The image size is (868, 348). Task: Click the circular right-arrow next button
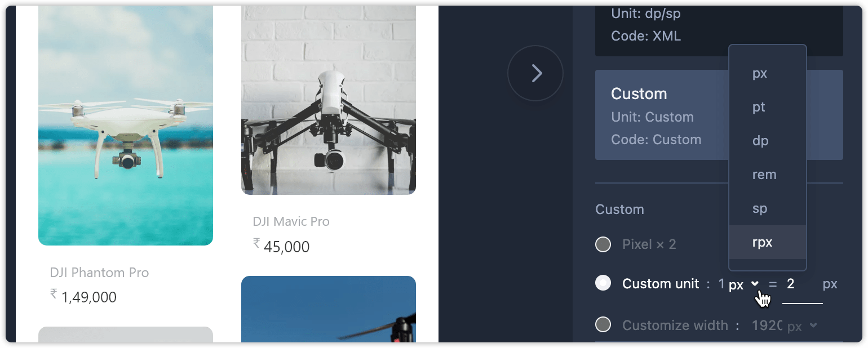pos(535,73)
